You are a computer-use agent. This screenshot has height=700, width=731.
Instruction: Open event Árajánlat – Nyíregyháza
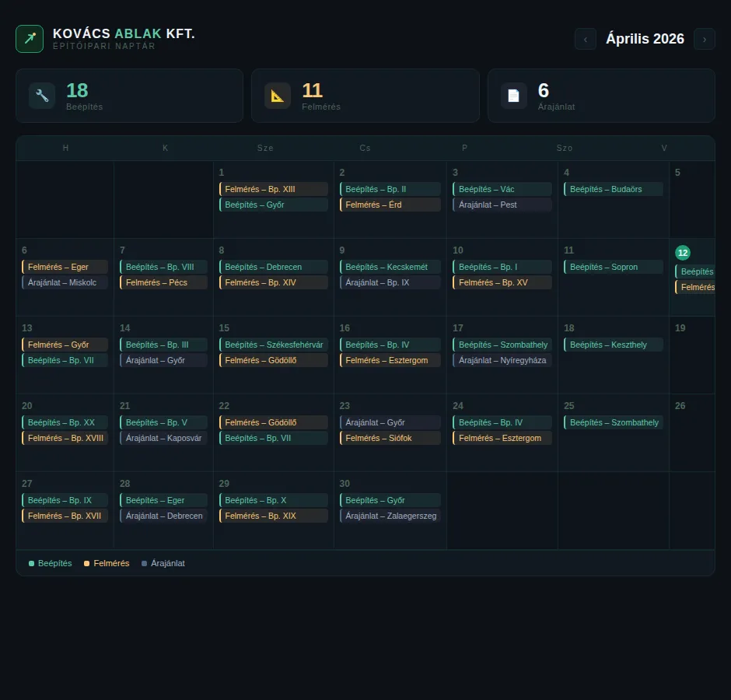(502, 360)
